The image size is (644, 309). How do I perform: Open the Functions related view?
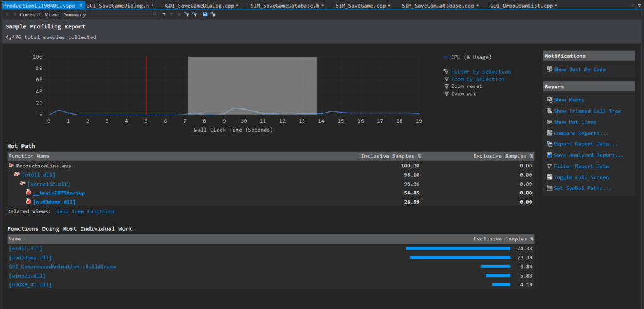point(101,211)
